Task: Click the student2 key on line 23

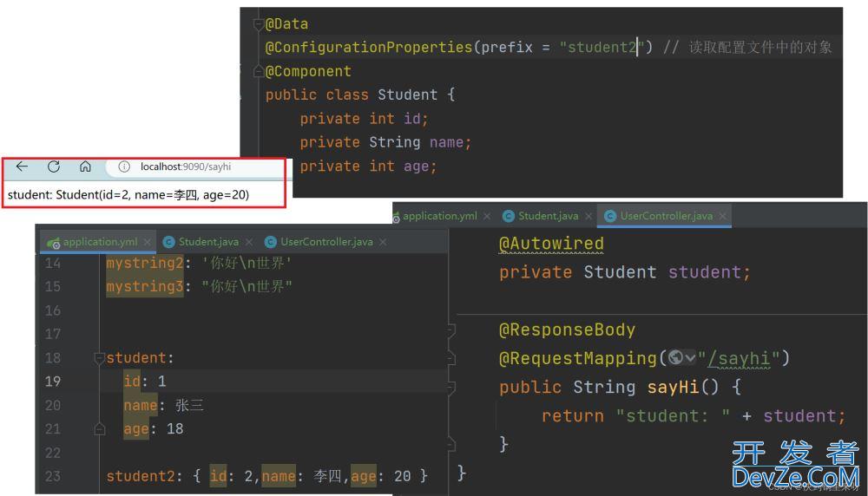Action: (x=141, y=476)
